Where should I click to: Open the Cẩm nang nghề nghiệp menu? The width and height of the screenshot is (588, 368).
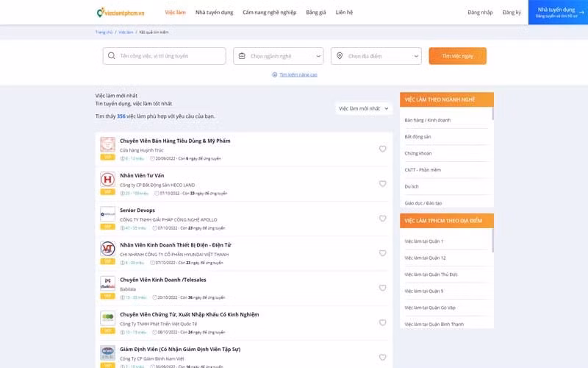pyautogui.click(x=269, y=13)
